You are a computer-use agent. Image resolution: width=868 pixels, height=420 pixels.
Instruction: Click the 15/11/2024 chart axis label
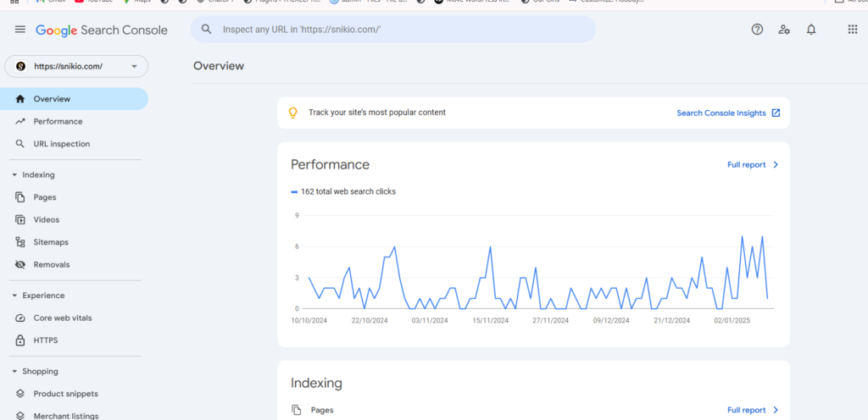[491, 320]
